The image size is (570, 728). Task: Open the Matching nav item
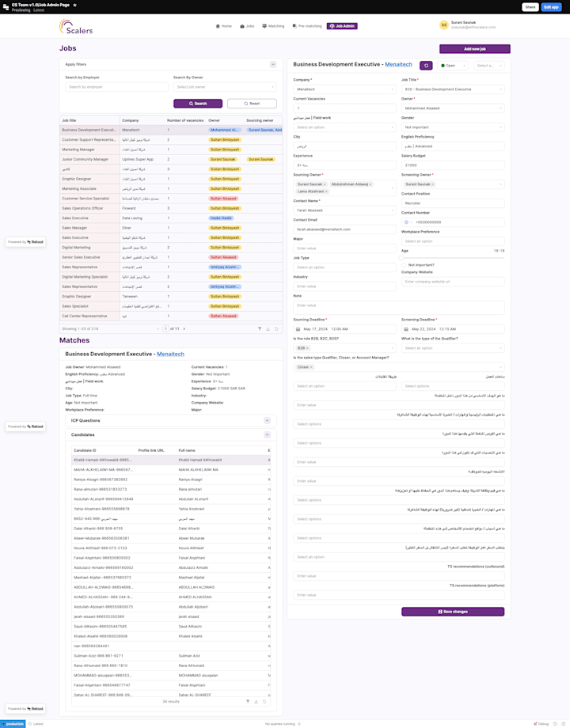[273, 26]
